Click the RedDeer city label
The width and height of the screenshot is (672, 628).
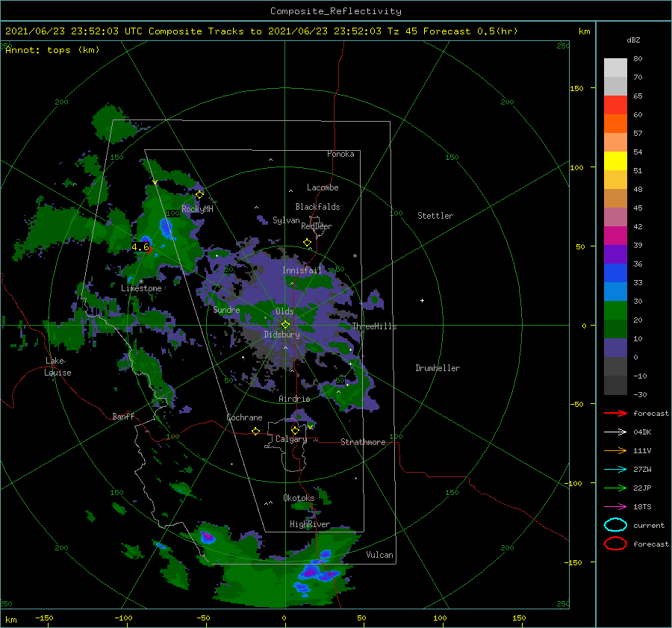pos(317,226)
